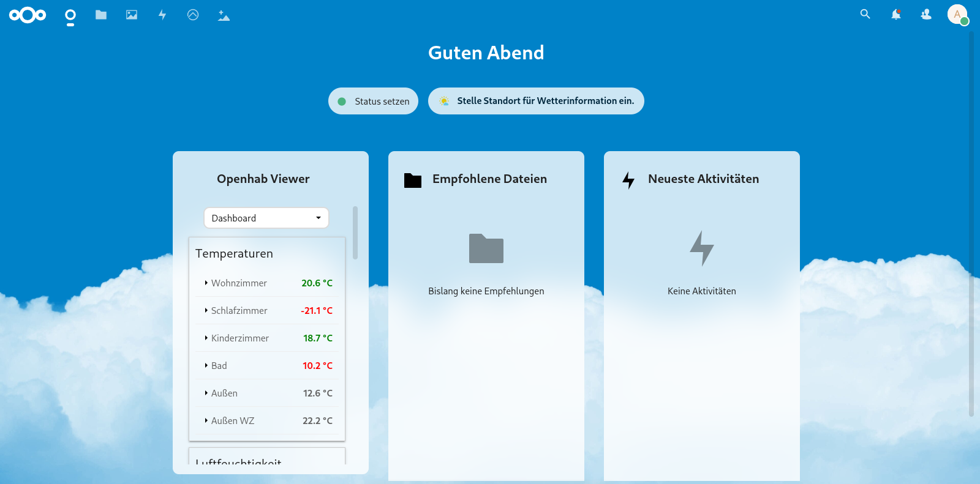Expand the Bad temperature row

267,365
